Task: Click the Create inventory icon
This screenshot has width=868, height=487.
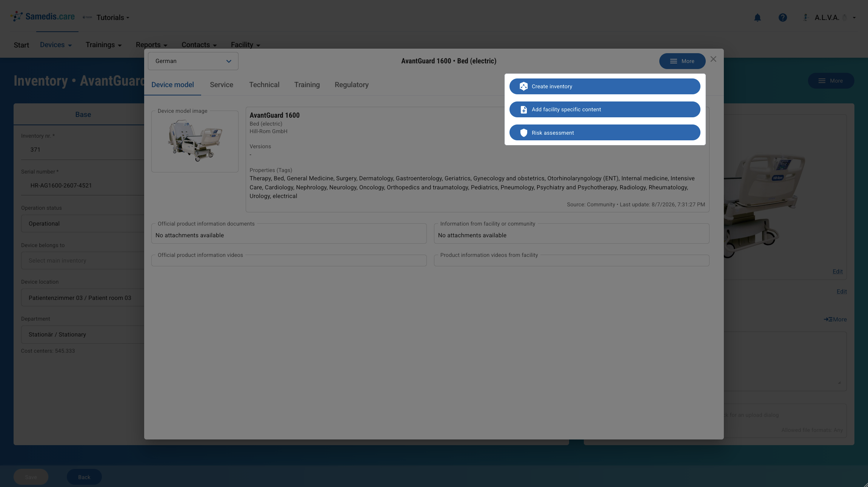Action: point(523,86)
